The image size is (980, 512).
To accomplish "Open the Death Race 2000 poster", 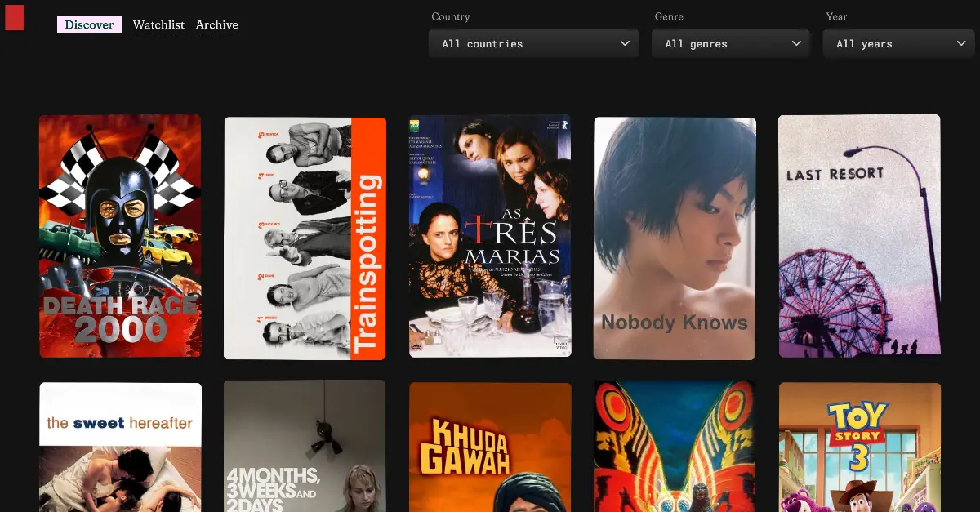I will pos(120,236).
